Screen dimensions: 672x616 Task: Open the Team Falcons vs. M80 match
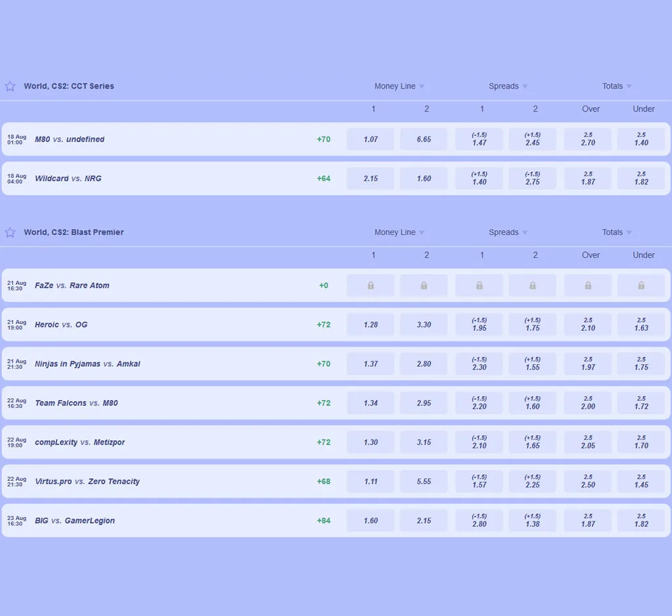click(x=76, y=403)
